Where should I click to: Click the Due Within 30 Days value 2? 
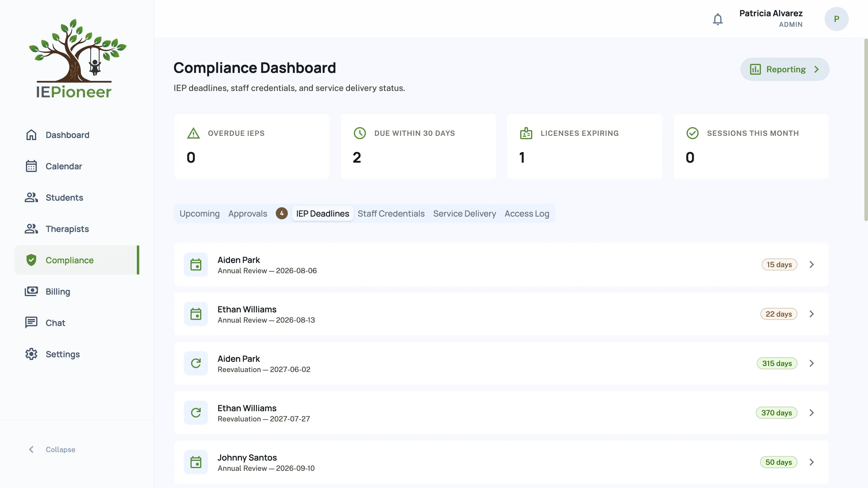357,158
